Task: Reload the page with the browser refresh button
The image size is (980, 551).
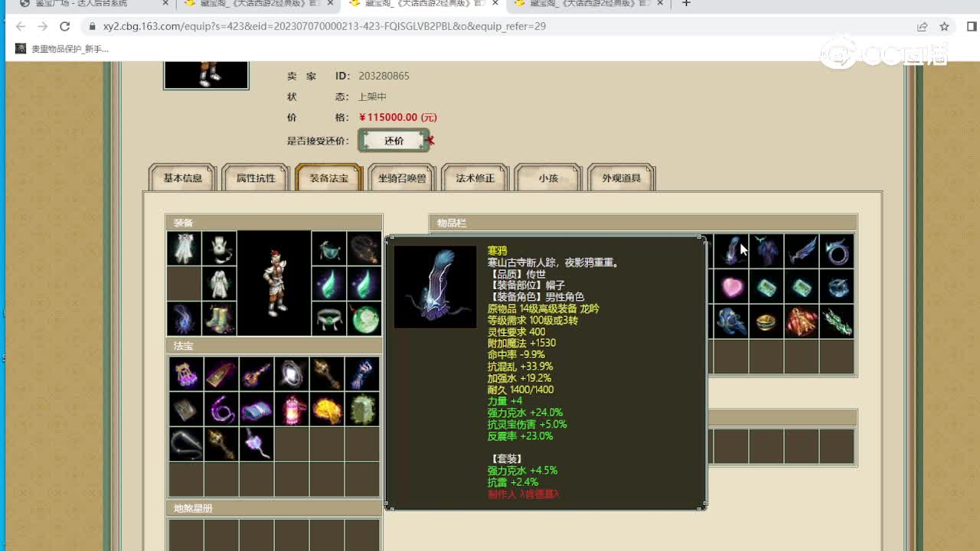Action: coord(65,26)
